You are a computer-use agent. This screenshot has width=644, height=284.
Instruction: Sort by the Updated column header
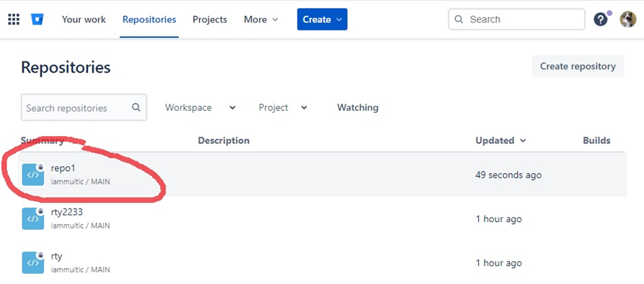click(501, 141)
